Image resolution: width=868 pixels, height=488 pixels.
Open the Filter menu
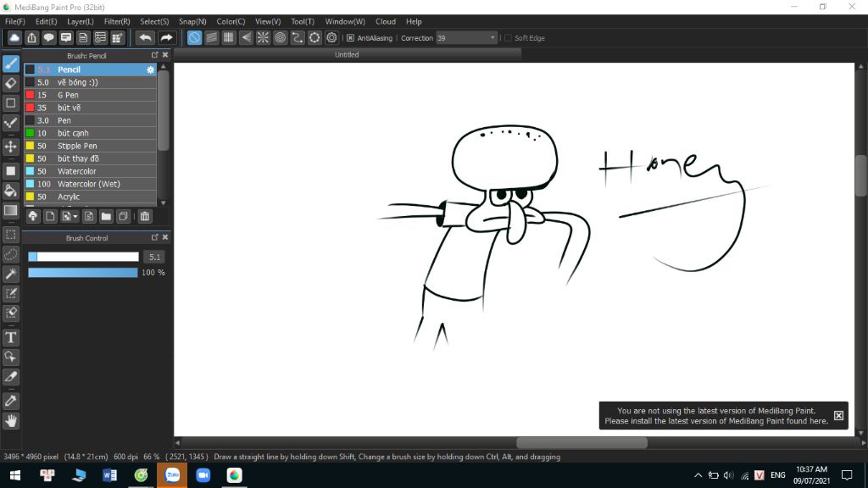pos(117,21)
